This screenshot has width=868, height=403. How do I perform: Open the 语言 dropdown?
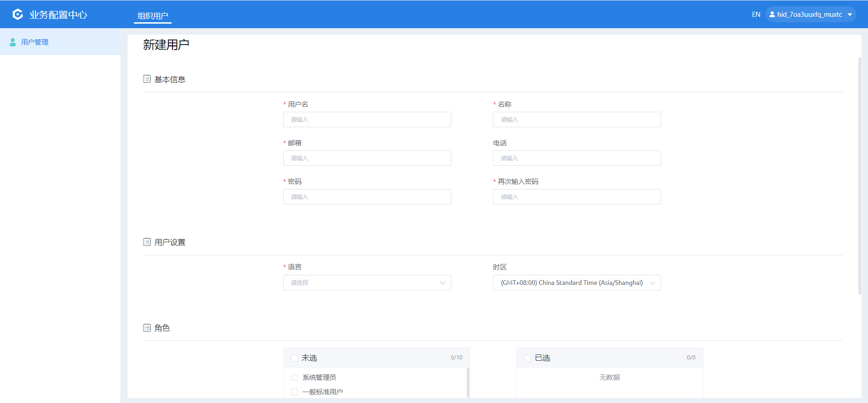(367, 283)
